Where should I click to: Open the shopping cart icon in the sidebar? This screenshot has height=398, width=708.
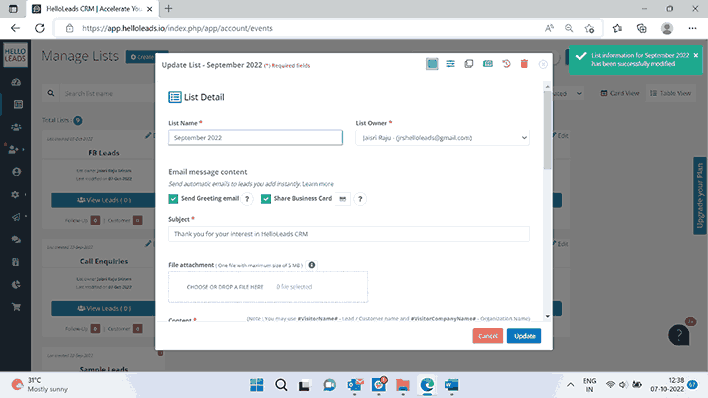click(16, 307)
